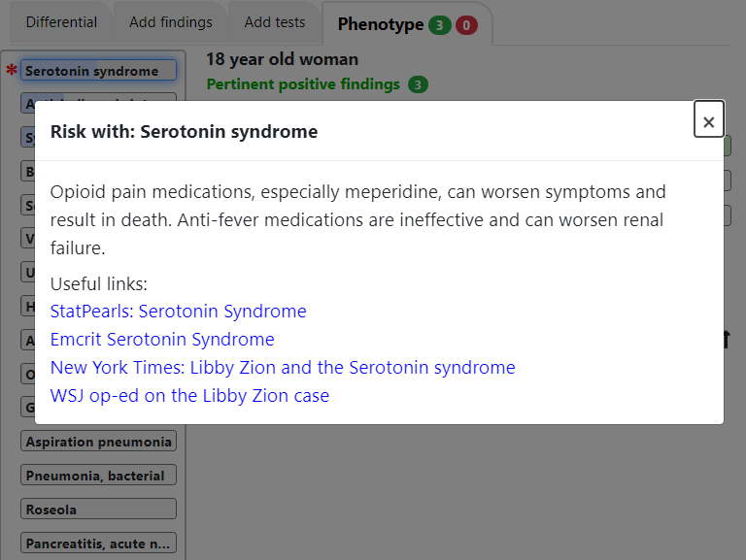Switch to the Add tests tab
Viewport: 746px width, 560px height.
275,22
